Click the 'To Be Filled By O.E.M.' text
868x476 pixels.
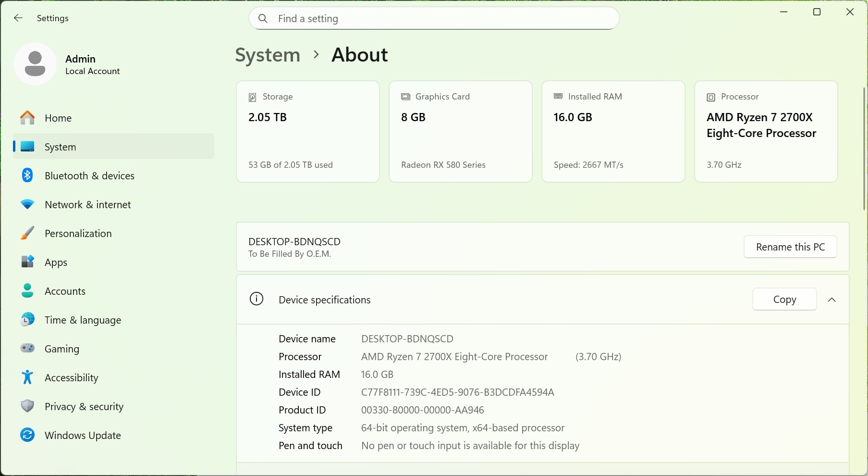point(290,254)
